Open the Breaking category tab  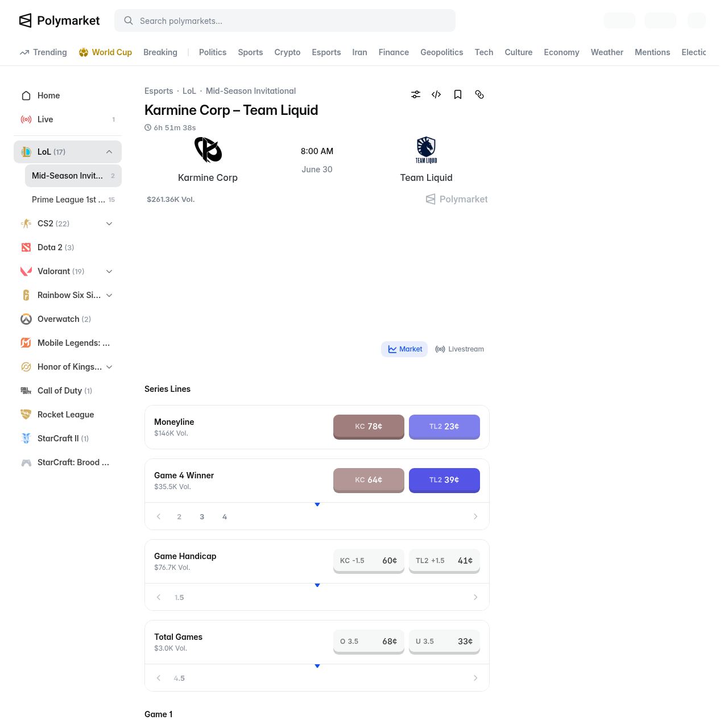click(x=160, y=52)
